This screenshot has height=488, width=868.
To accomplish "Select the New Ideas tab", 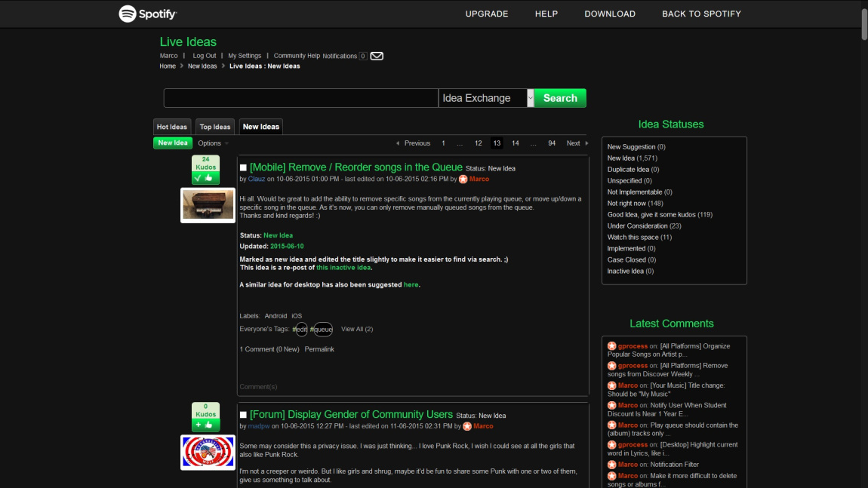I will pos(260,127).
